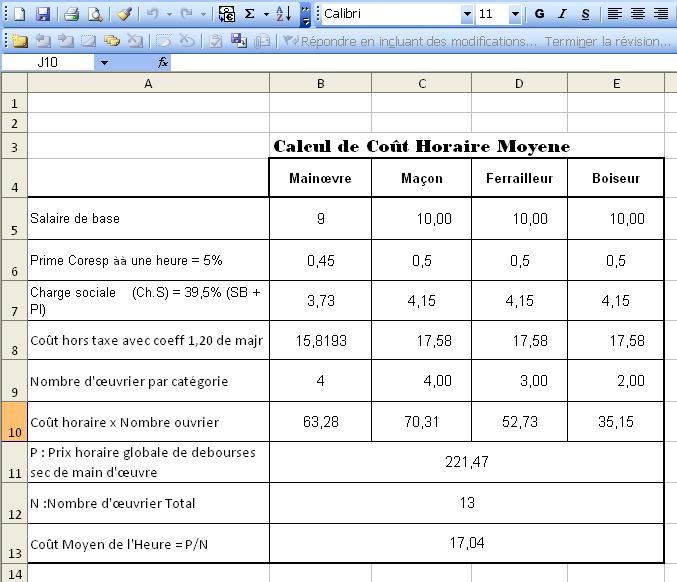This screenshot has height=582, width=677.
Task: Click Terminer la révision button
Action: 607,41
